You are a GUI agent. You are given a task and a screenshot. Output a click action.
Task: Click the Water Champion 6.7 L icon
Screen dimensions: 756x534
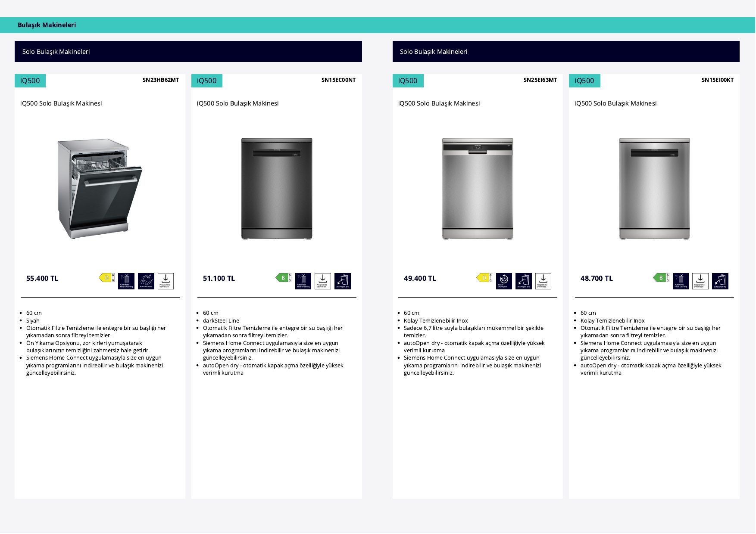(504, 281)
